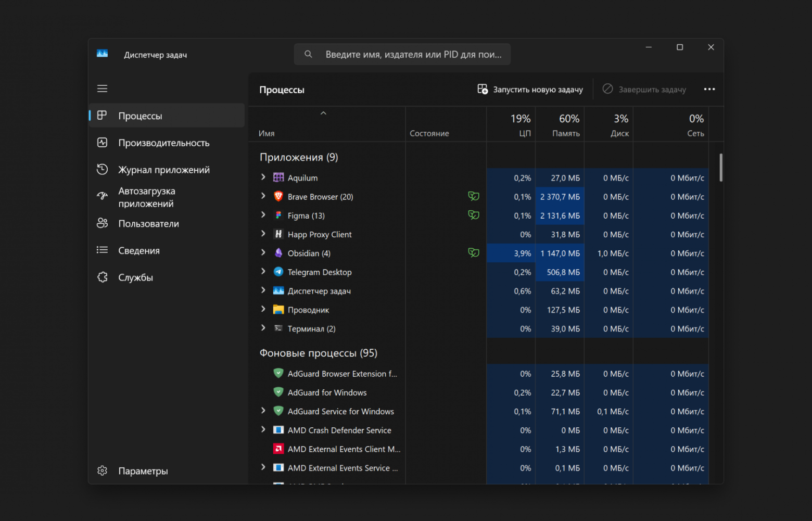Click the Aquilum app icon

pyautogui.click(x=278, y=177)
